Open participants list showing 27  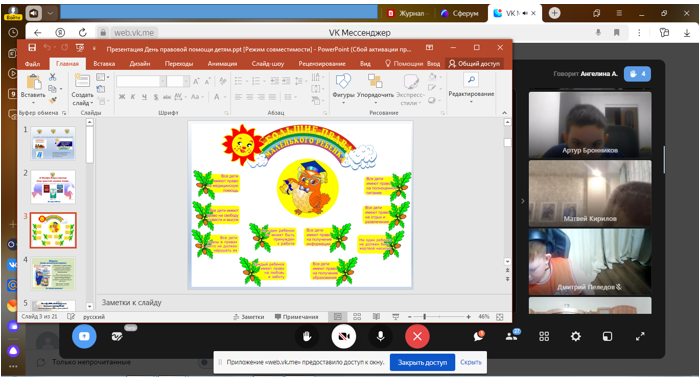(x=512, y=336)
